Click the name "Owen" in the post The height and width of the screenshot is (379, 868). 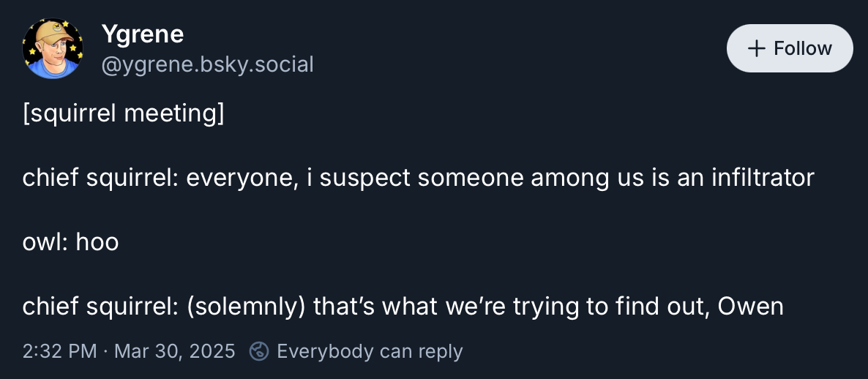(750, 307)
